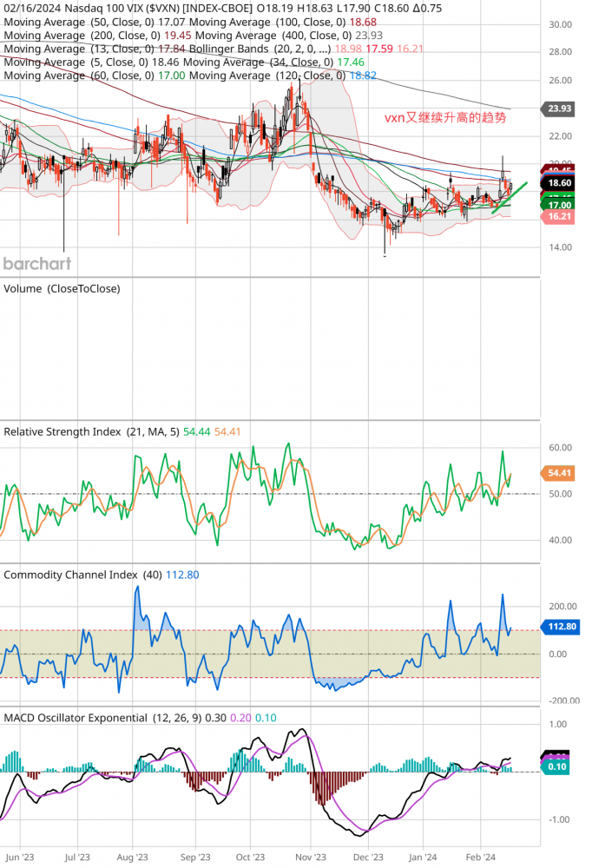Select the Volume (CloseToClose) pane label
The width and height of the screenshot is (592, 868).
tap(62, 289)
